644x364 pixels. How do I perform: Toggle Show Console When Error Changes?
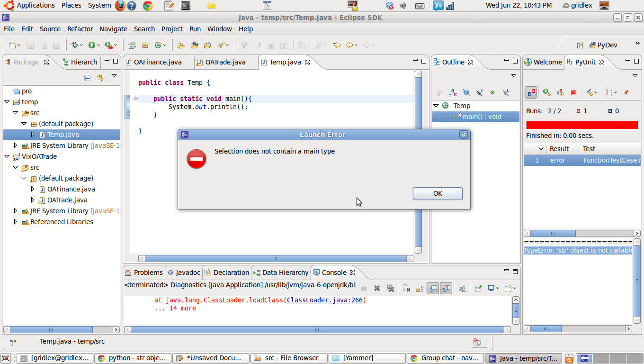[x=446, y=288]
